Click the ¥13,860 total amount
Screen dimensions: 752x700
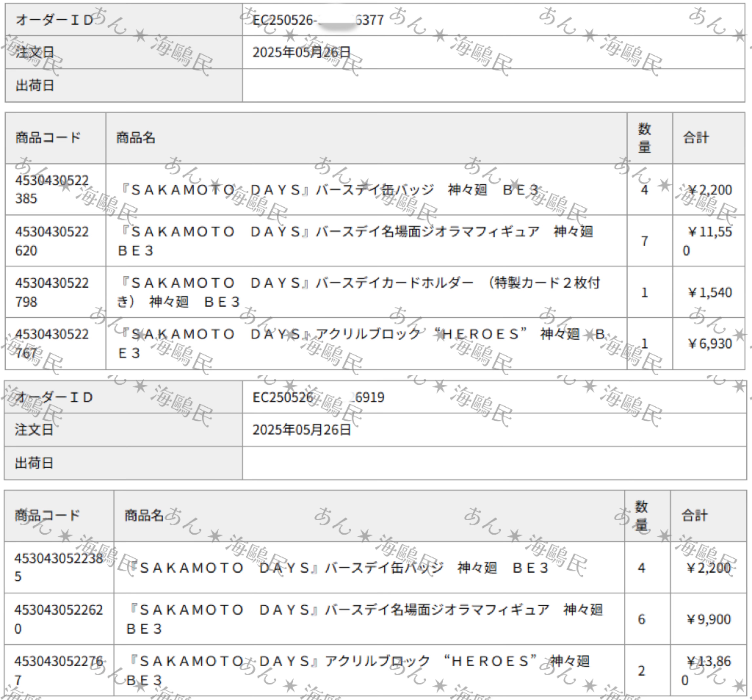(x=706, y=671)
